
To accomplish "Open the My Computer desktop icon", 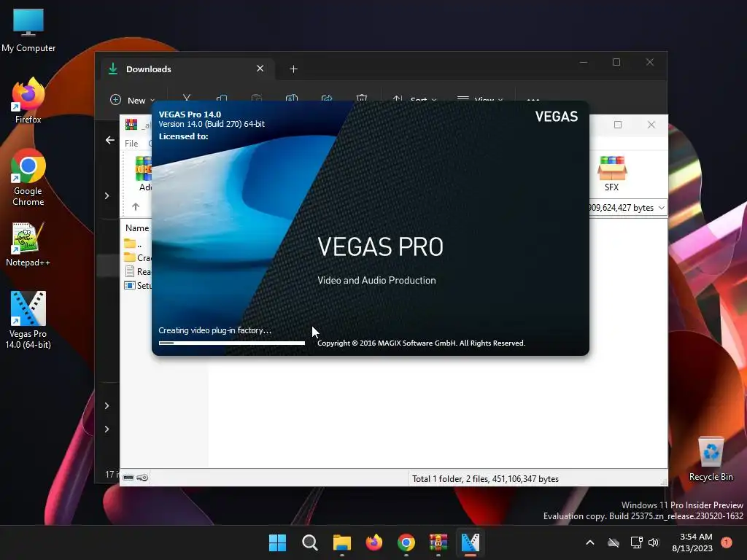I will pyautogui.click(x=28, y=31).
